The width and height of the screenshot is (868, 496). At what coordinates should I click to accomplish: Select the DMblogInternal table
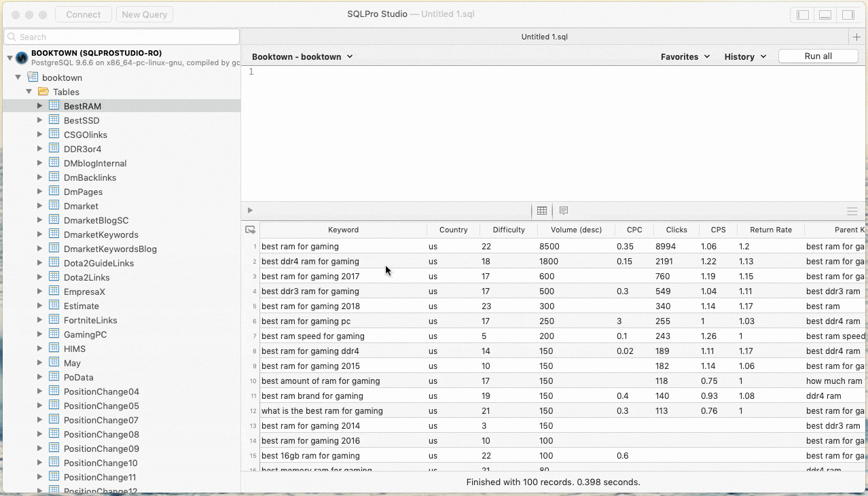95,163
